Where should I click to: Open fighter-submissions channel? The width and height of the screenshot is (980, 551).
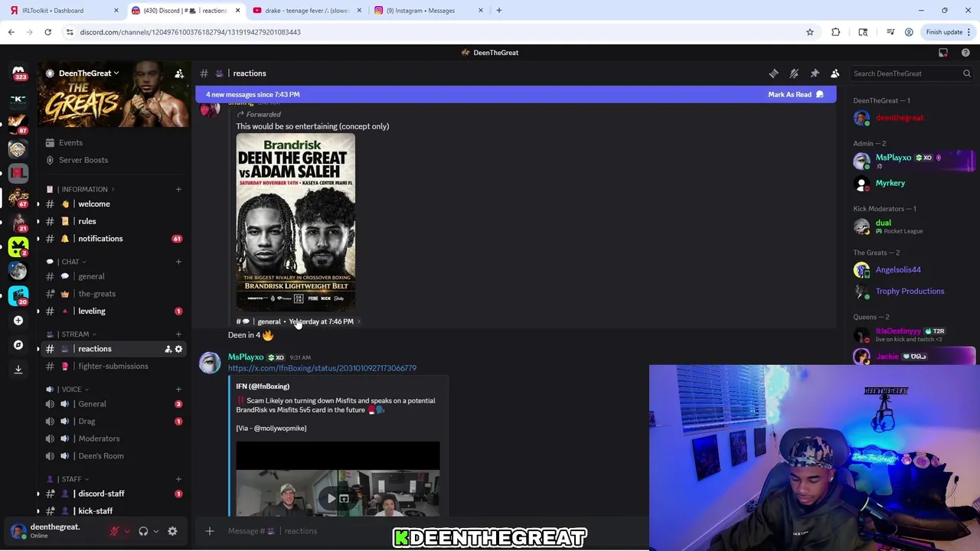point(113,367)
